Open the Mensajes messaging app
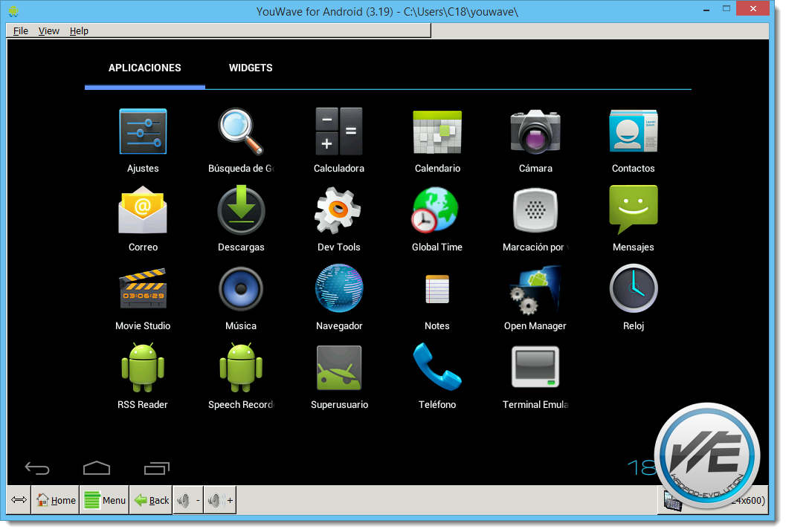Viewport: 786px width, 532px height. [633, 210]
